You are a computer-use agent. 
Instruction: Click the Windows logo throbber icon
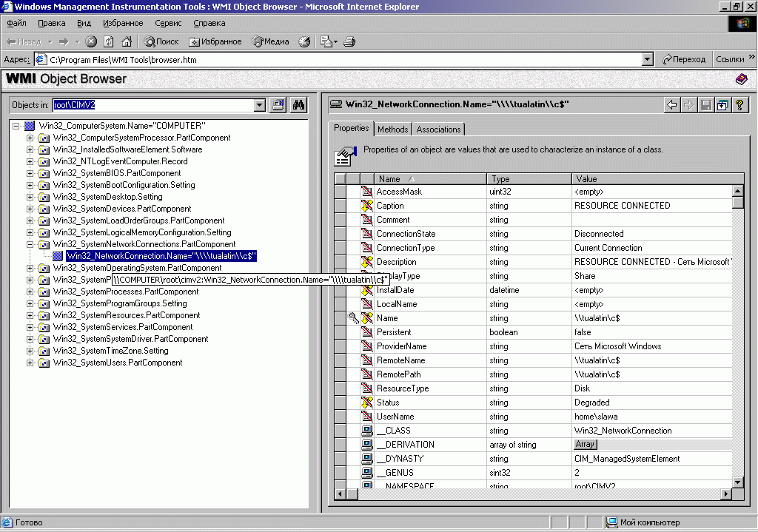point(742,23)
